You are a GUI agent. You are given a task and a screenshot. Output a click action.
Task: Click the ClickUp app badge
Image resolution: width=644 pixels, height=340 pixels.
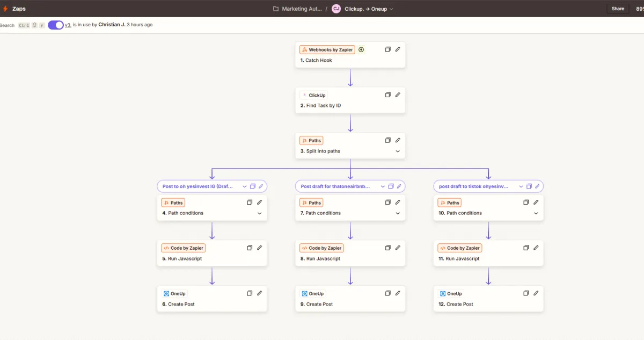[x=314, y=95]
